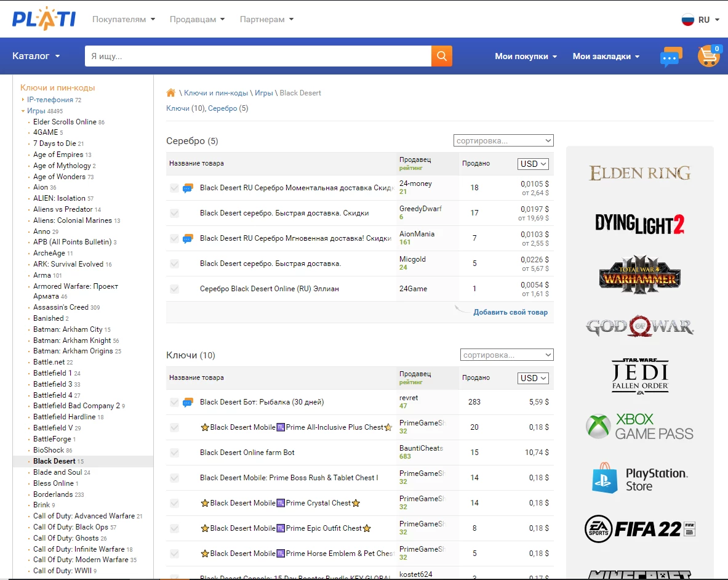Viewport: 728px width, 580px height.
Task: Click star icon before Prime Epic Outfit Chest
Action: [x=205, y=528]
